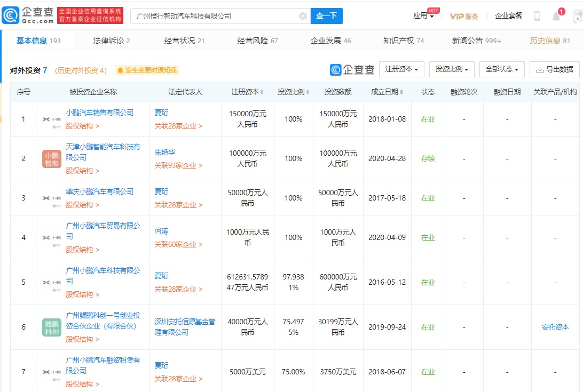Open 广州小鹏汽车科技有限公司 link
The image size is (583, 392).
pos(103,276)
